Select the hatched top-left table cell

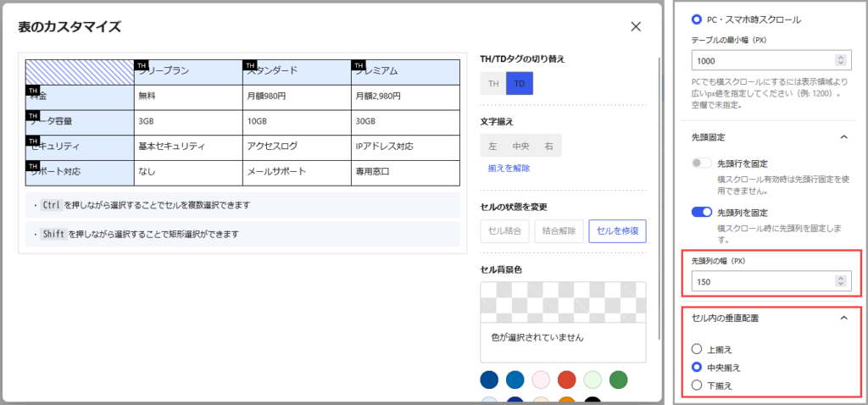(x=80, y=73)
